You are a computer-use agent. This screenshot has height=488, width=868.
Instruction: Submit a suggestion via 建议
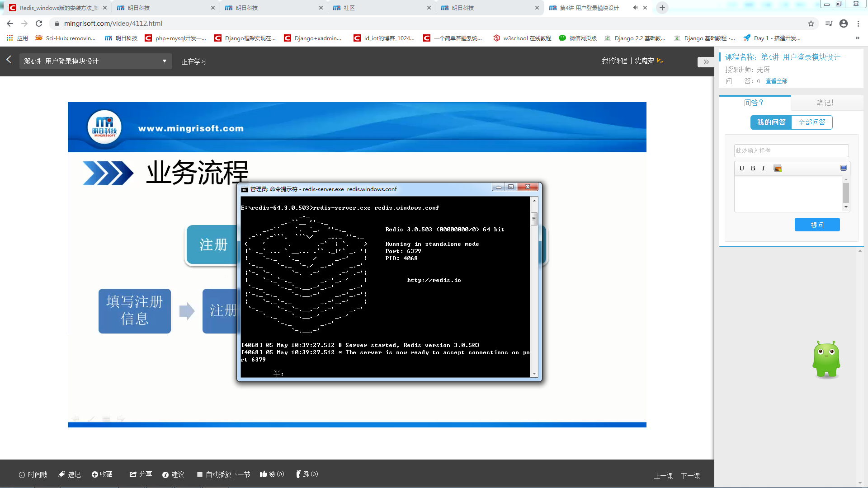[x=173, y=474]
